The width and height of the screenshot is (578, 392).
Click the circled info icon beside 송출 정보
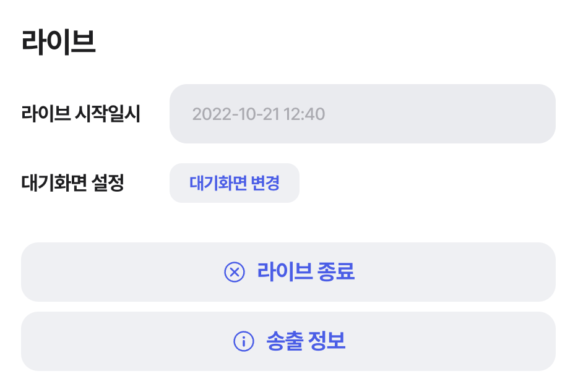pos(244,341)
